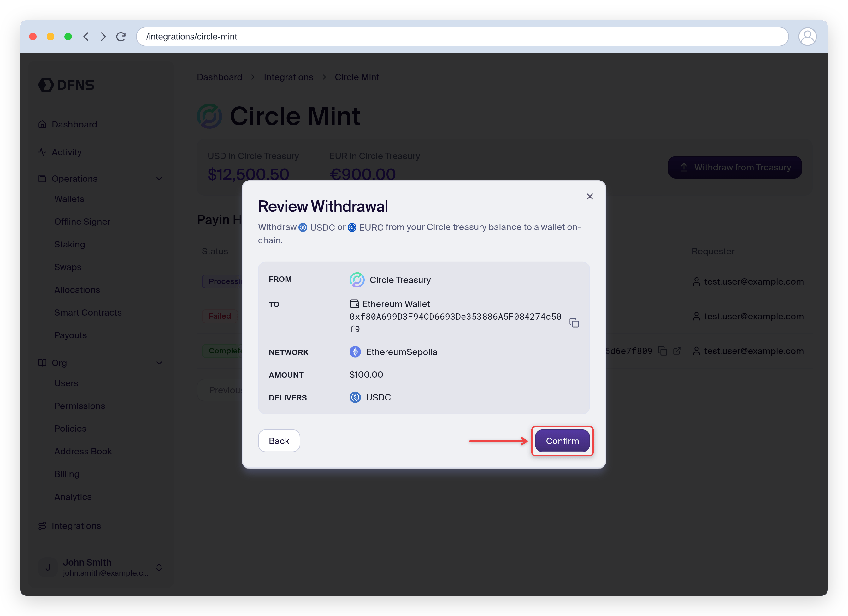Click the Activity pulse icon
Screen dimensions: 848x616
(x=42, y=152)
